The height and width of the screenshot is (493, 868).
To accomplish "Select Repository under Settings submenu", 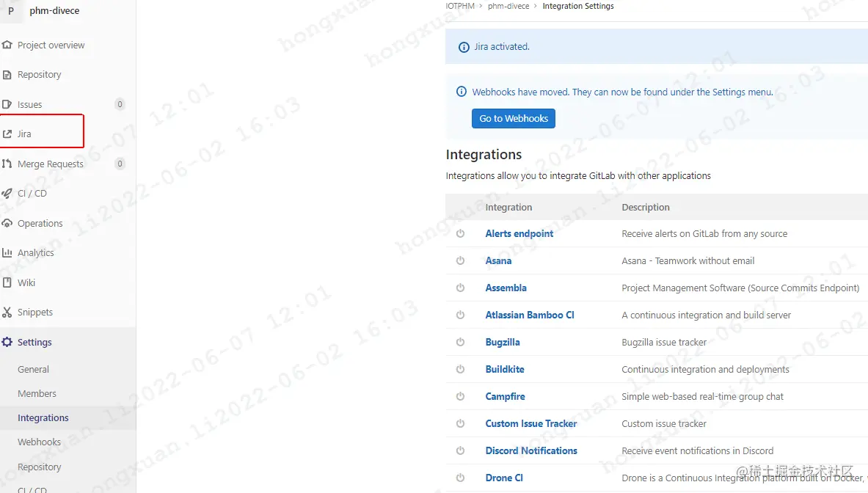I will pos(40,467).
